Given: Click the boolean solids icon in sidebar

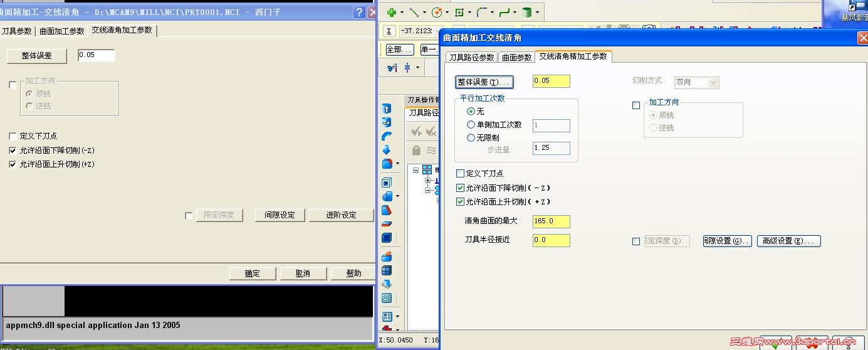Looking at the screenshot, I should [x=387, y=197].
